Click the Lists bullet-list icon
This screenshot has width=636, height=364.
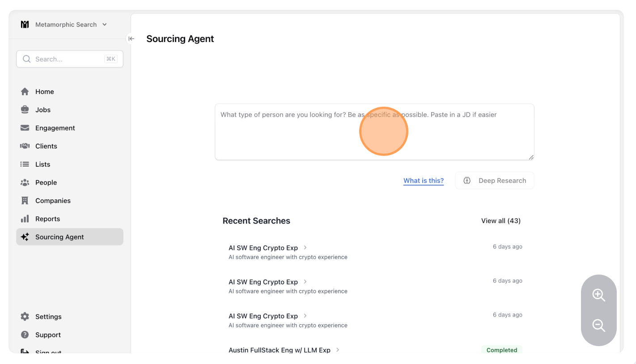tap(25, 164)
